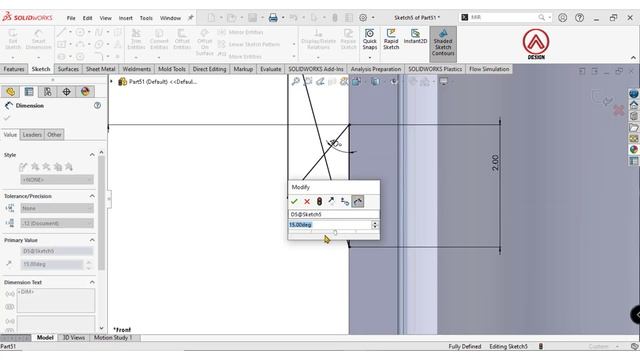
Task: Click the Rebuild traffic-light icon in Modify
Action: (x=319, y=201)
